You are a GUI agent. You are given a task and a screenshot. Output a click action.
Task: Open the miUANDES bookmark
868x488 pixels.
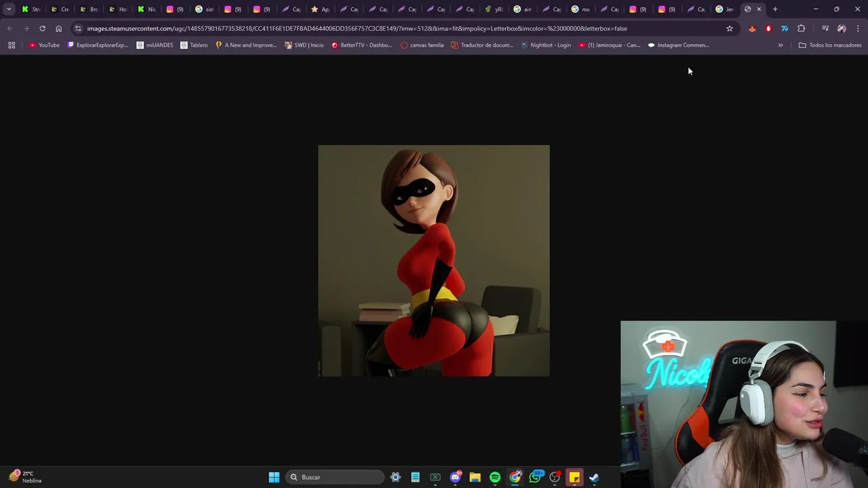pos(155,45)
